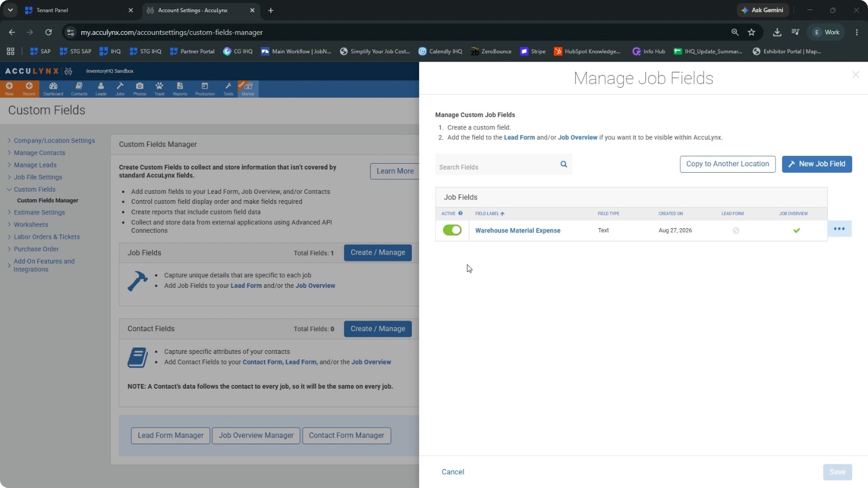The width and height of the screenshot is (868, 488).
Task: Select Custom Fields Manager in sidebar
Action: click(x=48, y=201)
